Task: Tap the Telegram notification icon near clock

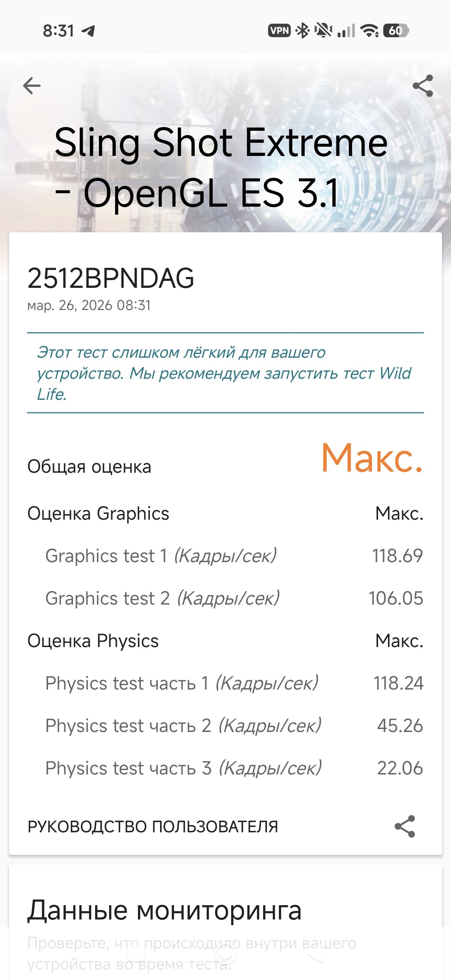Action: coord(88,31)
